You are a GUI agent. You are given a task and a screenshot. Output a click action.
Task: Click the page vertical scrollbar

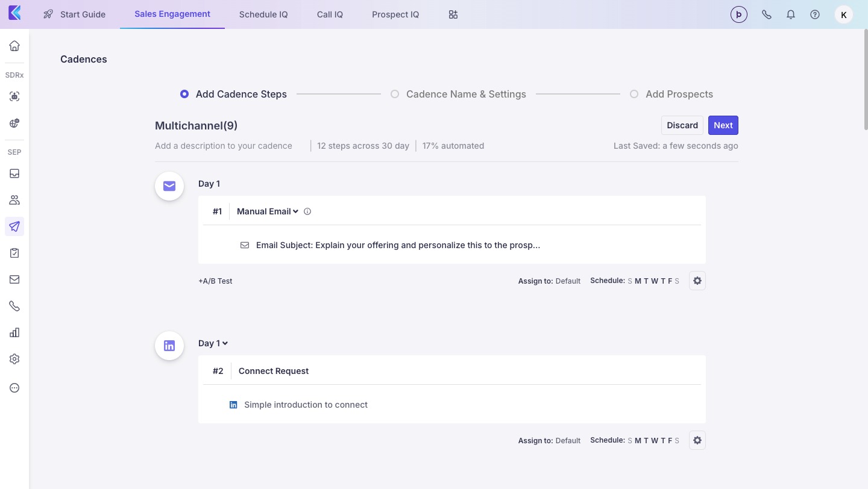pyautogui.click(x=866, y=78)
